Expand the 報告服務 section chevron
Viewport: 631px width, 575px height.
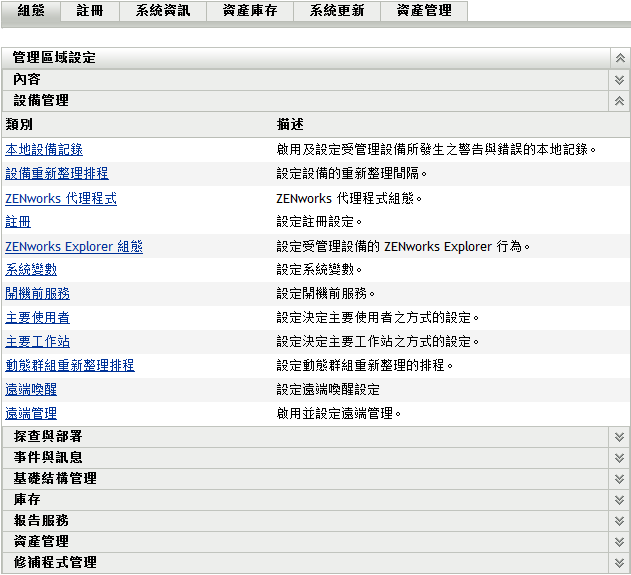point(619,521)
